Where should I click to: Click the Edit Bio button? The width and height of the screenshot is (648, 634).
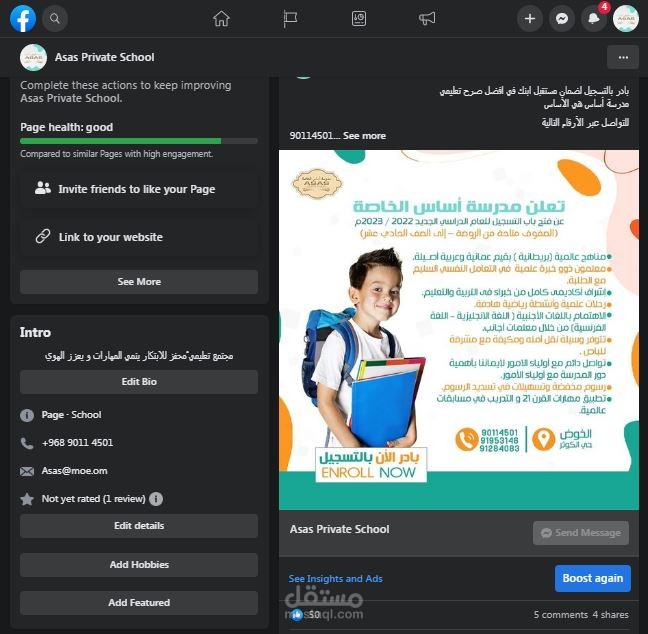point(139,382)
